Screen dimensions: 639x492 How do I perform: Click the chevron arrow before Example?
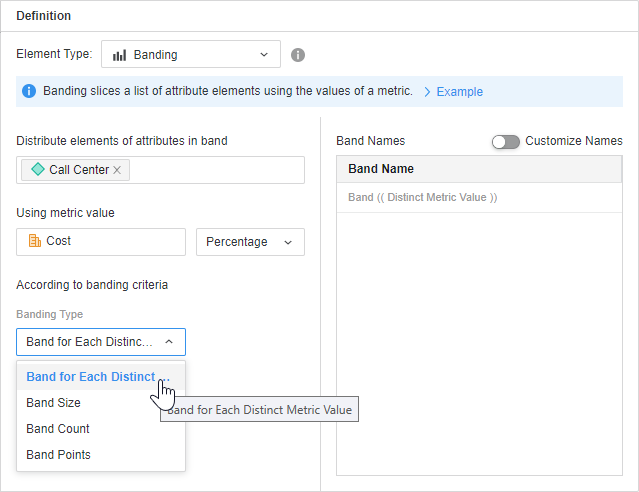pos(427,92)
